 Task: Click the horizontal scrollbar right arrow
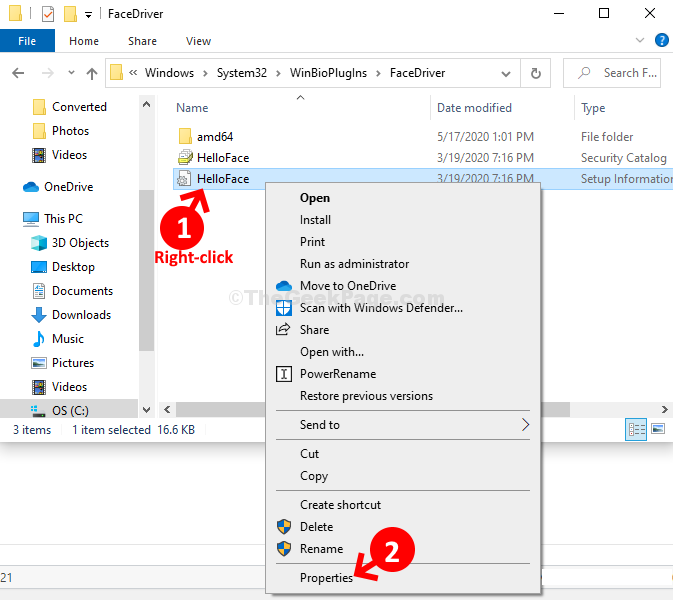(664, 410)
